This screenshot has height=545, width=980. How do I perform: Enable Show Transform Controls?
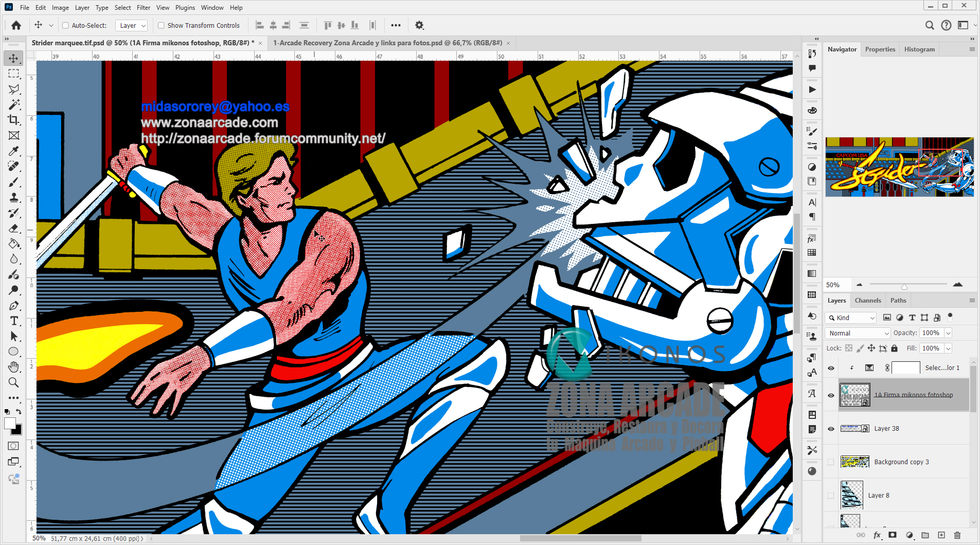[x=161, y=25]
